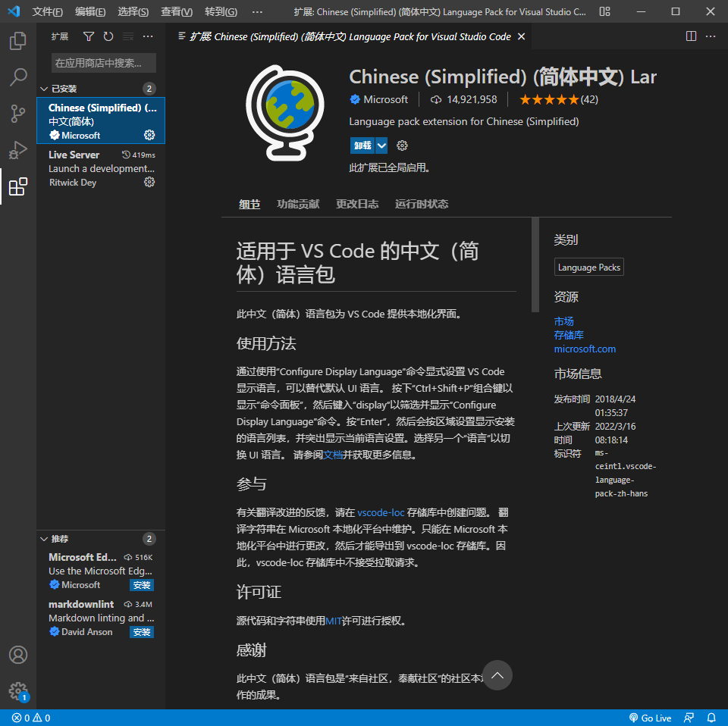Viewport: 728px width, 726px height.
Task: Open the 查看 menu
Action: point(175,12)
